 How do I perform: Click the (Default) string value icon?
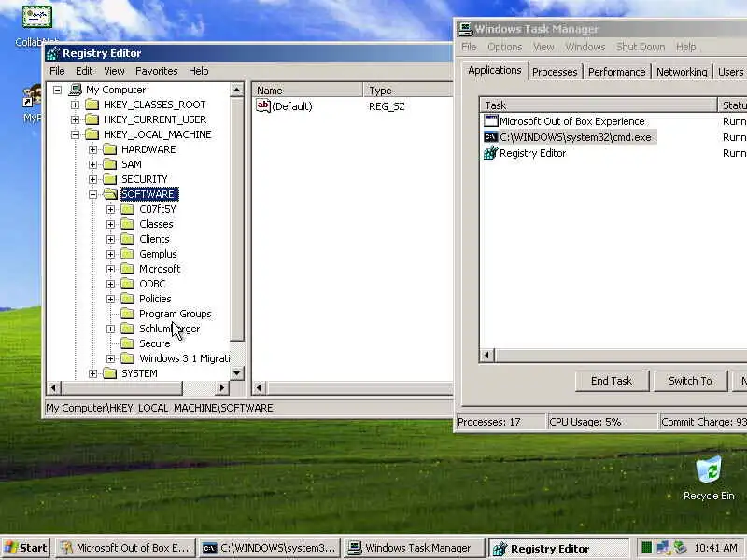tap(263, 105)
